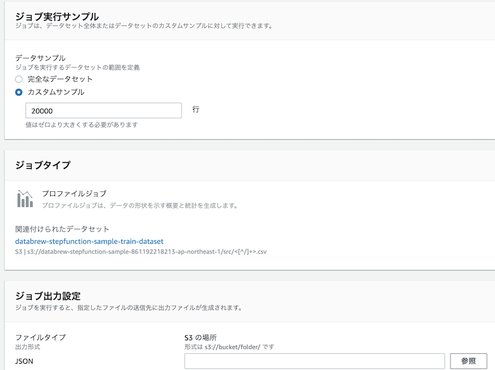The height and width of the screenshot is (370, 495).
Task: Click the ジョブ出力設定 section heading
Action: [48, 296]
